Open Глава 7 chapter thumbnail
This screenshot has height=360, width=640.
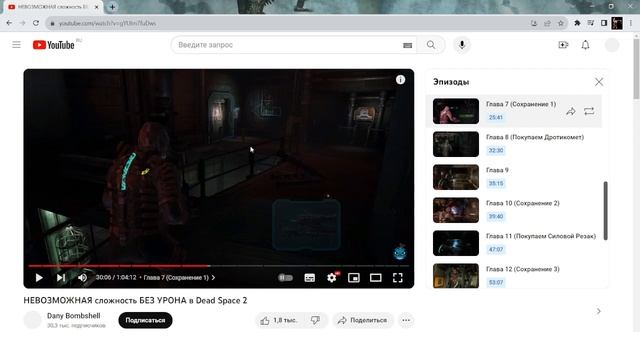[x=456, y=111]
